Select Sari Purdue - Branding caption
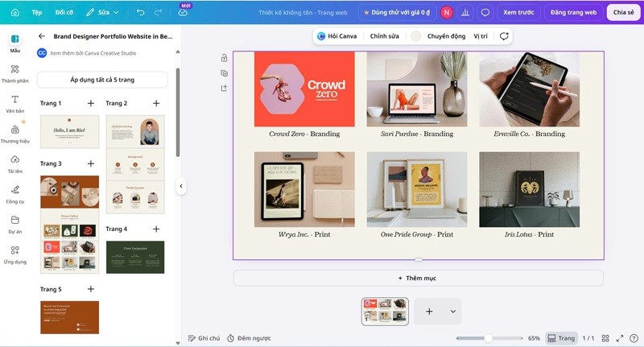644x347 pixels. click(417, 134)
